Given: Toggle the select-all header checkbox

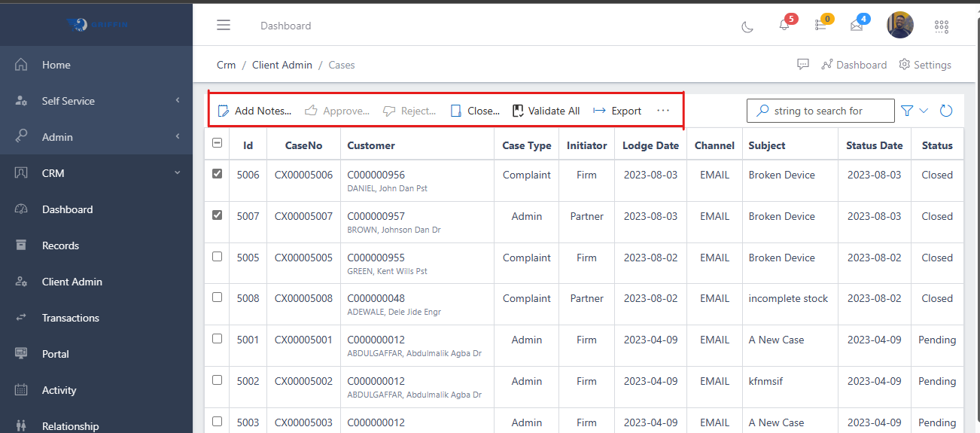Looking at the screenshot, I should coord(218,143).
